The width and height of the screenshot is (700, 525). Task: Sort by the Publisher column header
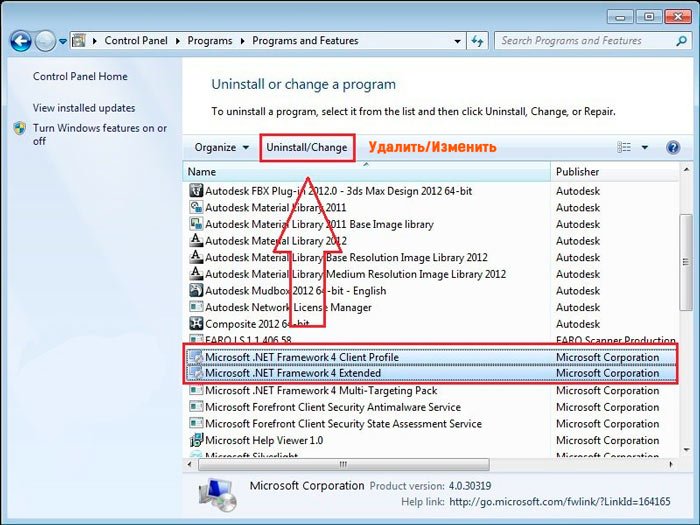coord(614,172)
